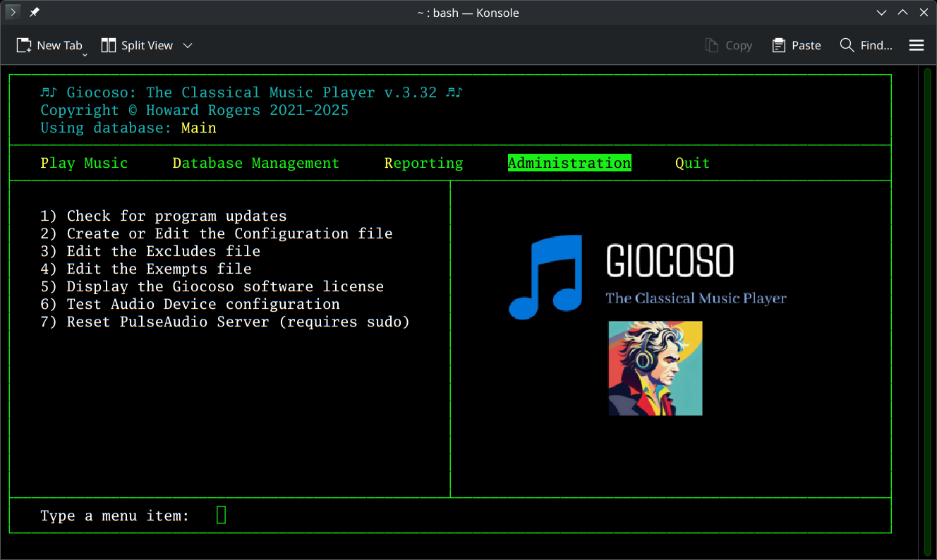937x560 pixels.
Task: Choose Quit from the menu bar
Action: point(692,162)
